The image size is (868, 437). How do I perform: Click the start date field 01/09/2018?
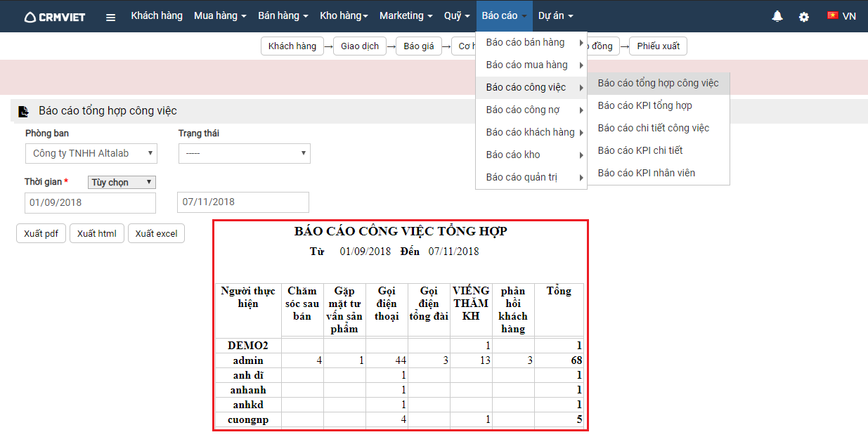coord(90,202)
